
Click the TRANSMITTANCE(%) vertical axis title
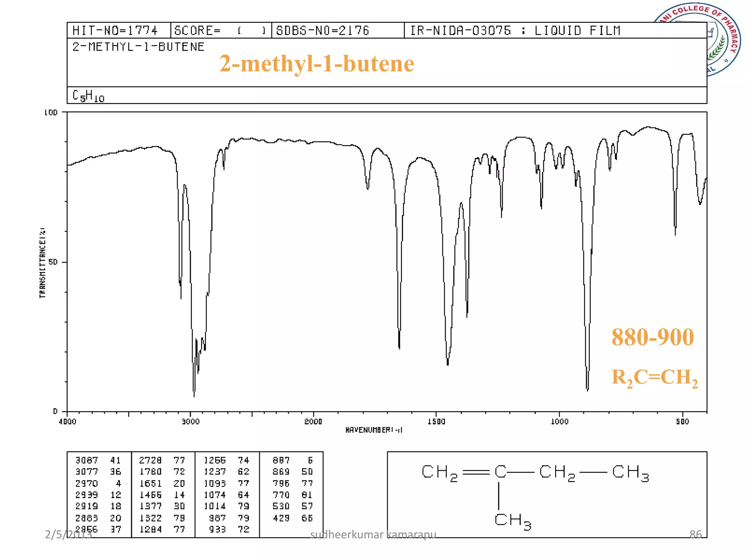point(42,262)
